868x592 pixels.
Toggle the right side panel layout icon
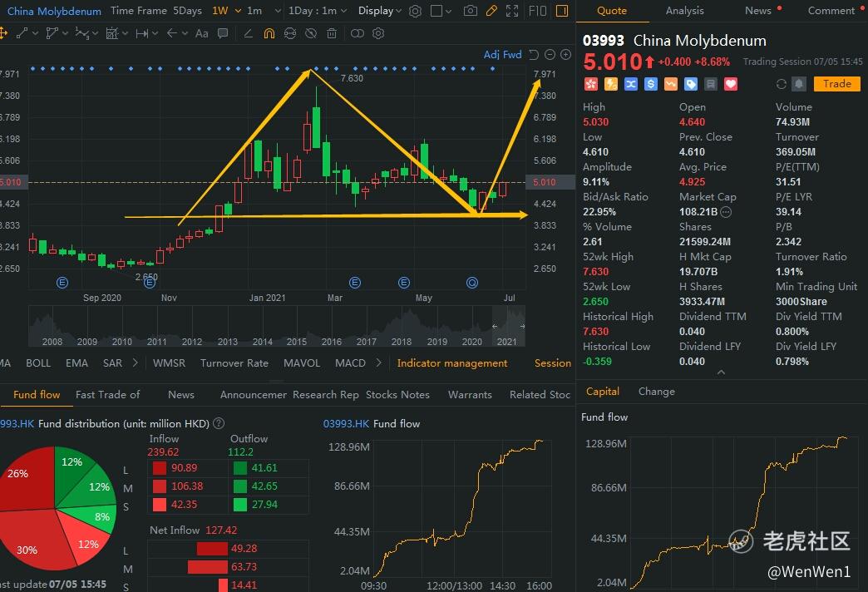point(562,11)
